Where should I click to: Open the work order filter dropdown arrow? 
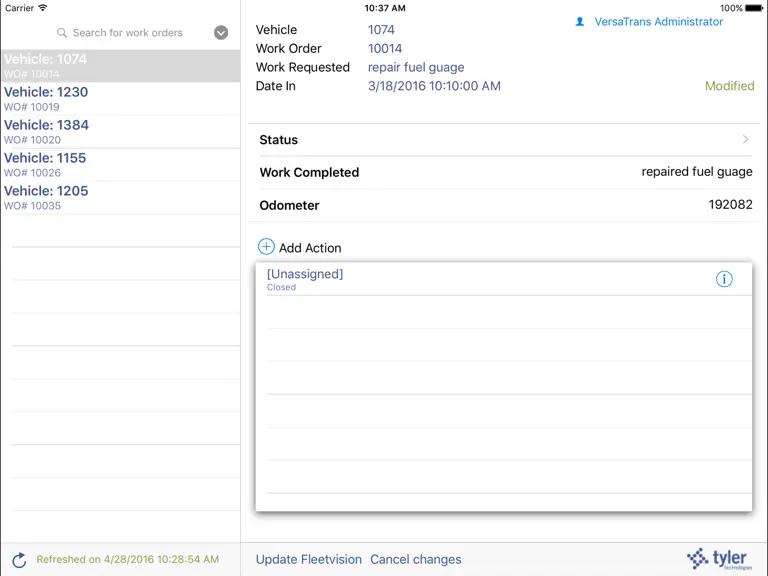221,33
